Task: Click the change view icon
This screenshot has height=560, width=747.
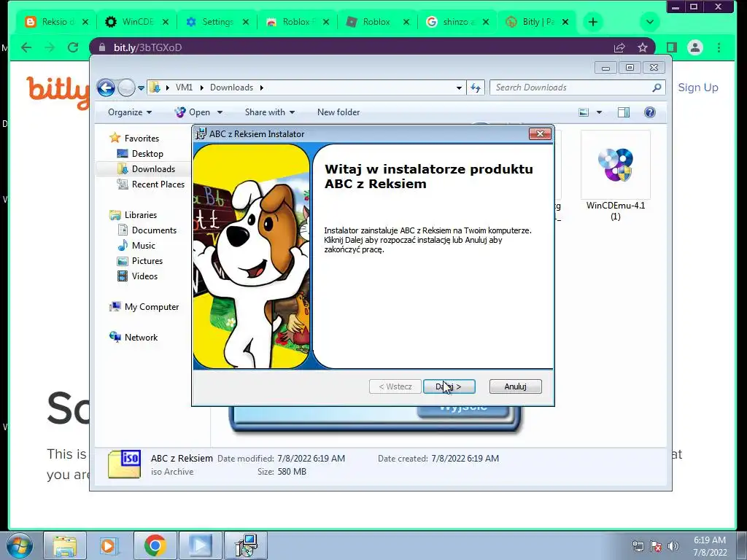Action: point(584,112)
